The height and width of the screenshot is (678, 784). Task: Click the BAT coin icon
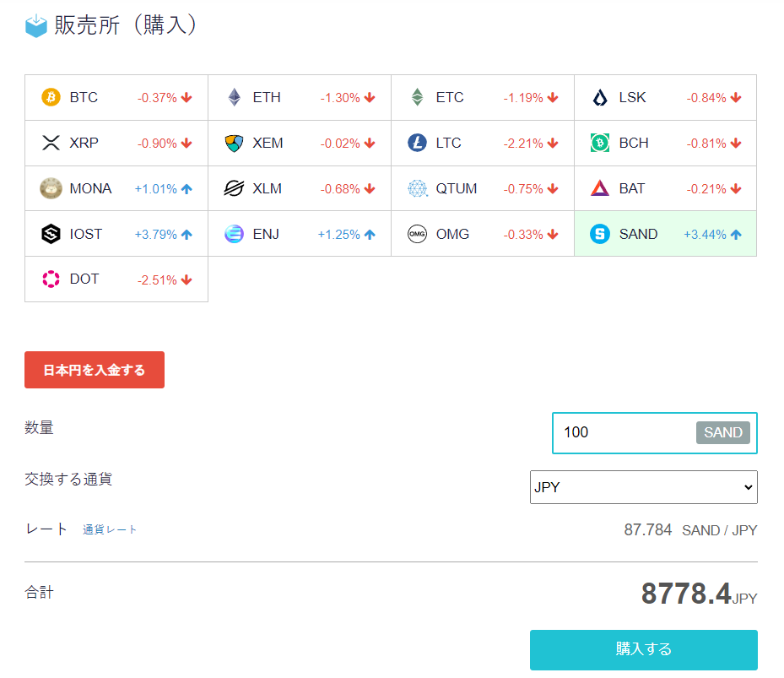[x=599, y=188]
